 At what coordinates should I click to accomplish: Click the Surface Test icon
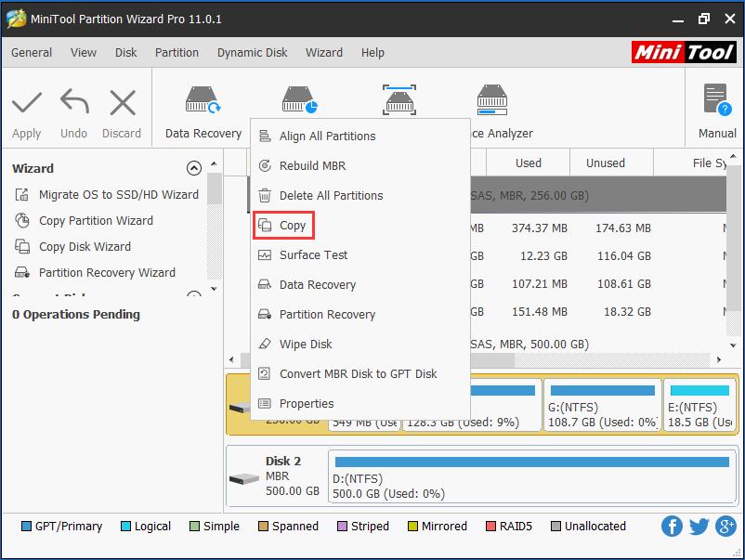265,255
